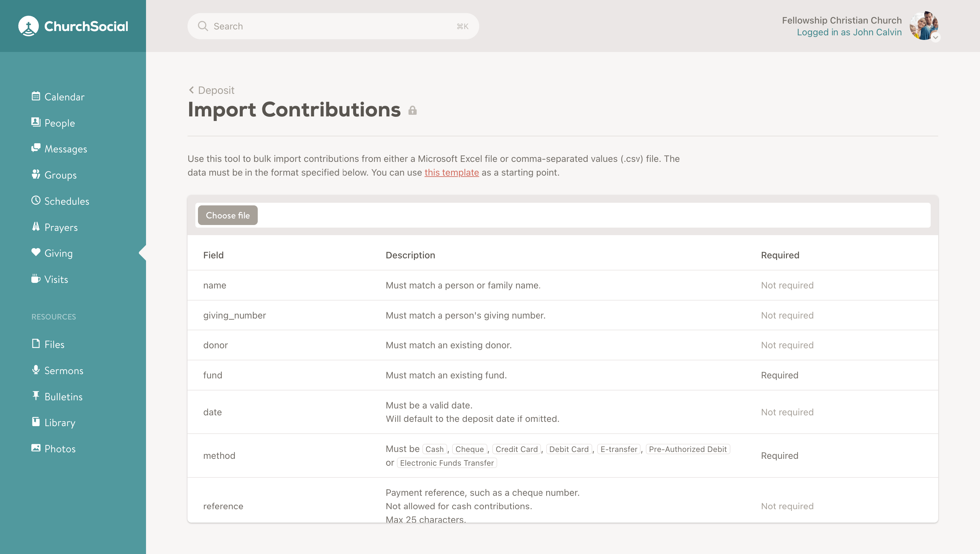The height and width of the screenshot is (554, 980).
Task: Go back via the Deposit chevron
Action: pos(191,90)
